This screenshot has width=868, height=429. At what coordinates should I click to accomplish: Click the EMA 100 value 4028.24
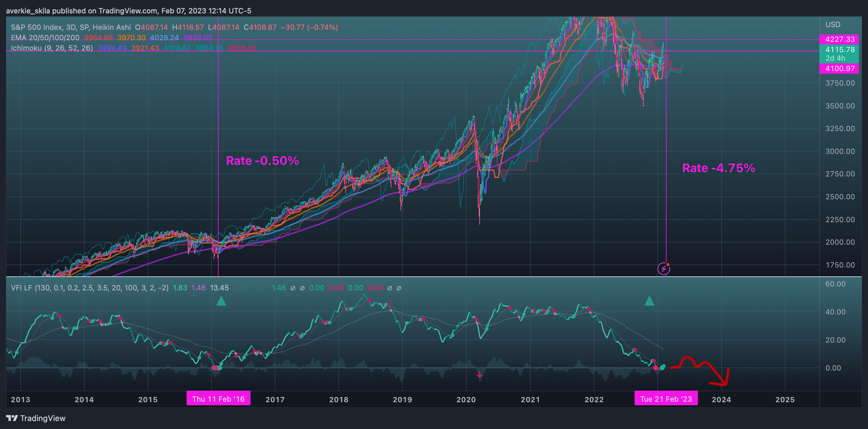coord(164,38)
